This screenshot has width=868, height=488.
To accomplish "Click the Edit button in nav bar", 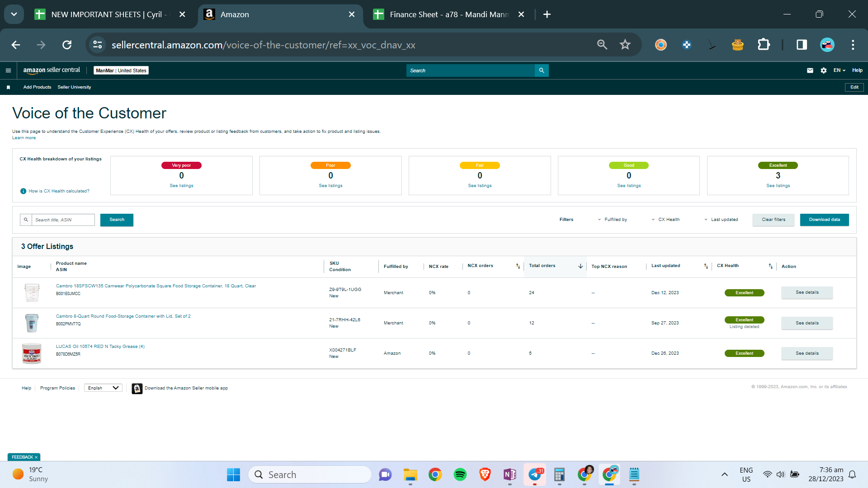I will pyautogui.click(x=854, y=87).
